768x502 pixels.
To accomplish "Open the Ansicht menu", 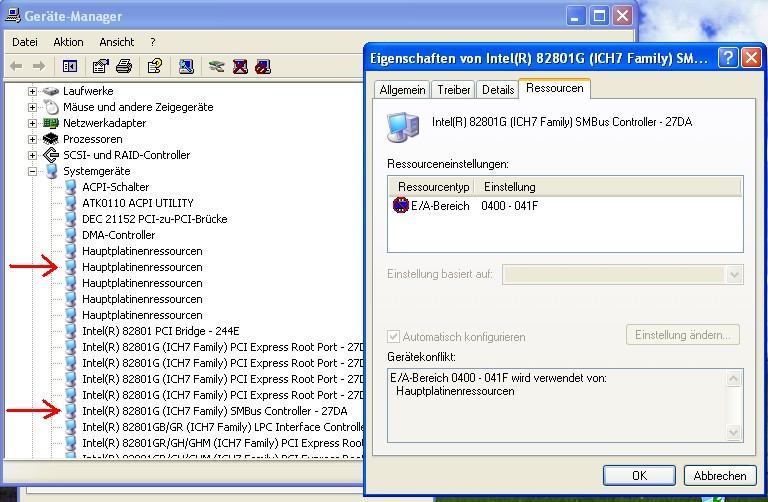I will 117,42.
